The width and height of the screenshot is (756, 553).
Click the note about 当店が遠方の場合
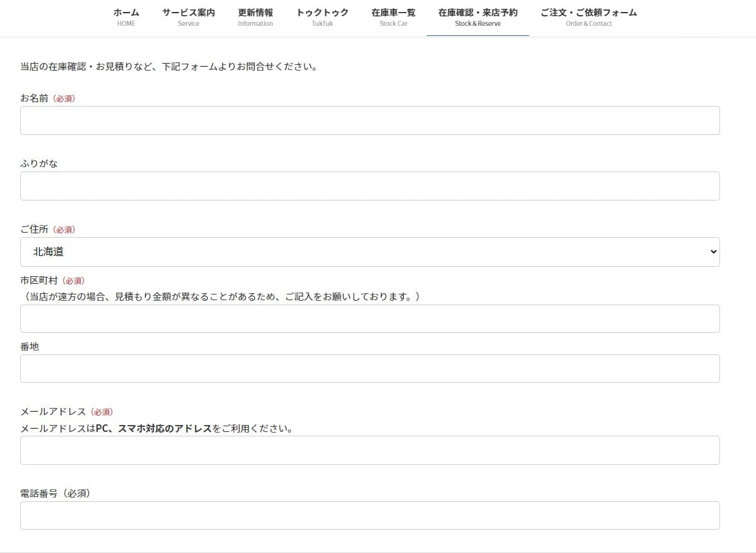pos(223,296)
